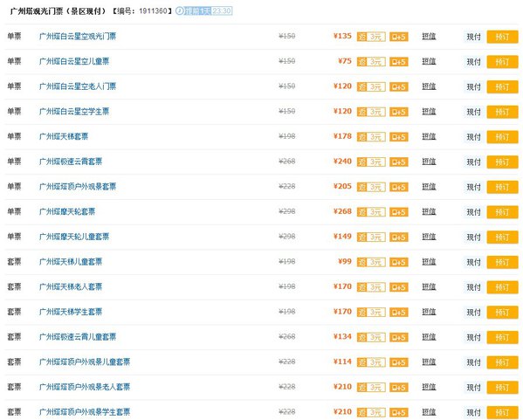Click the Q+5 badge for 广州塔塔顶户外观景学生套票
Viewport: 523px width, 420px height.
[399, 412]
